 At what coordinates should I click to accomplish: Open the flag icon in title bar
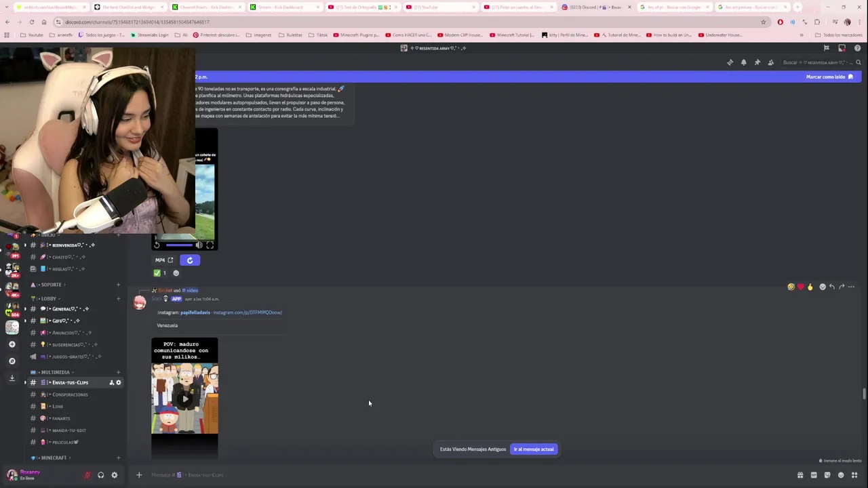826,48
